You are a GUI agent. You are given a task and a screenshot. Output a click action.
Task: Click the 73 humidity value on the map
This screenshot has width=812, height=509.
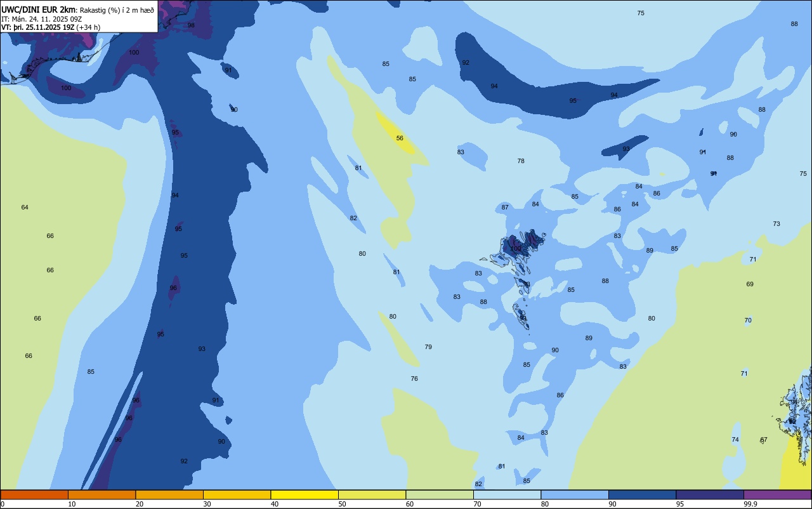tap(776, 224)
